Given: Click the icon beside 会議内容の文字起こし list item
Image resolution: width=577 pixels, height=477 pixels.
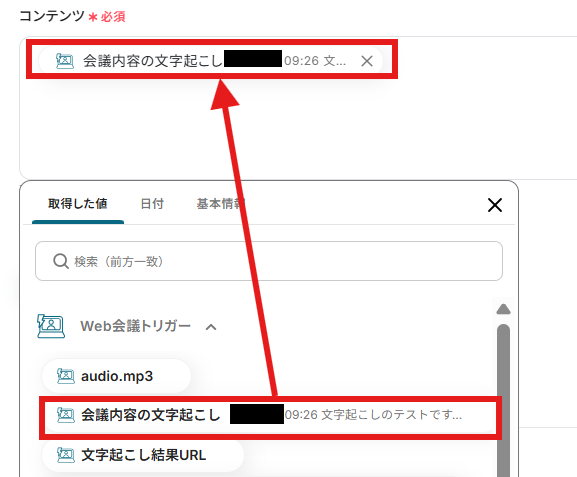Looking at the screenshot, I should (66, 415).
